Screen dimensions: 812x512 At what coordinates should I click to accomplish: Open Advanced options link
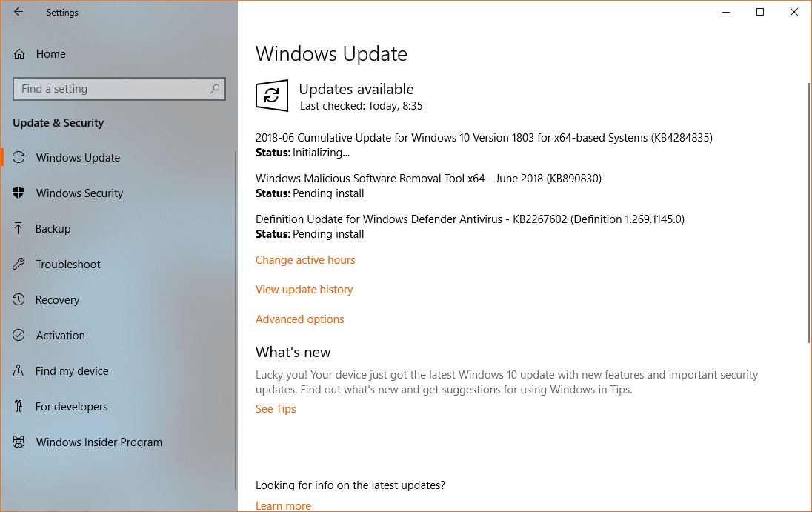(299, 319)
